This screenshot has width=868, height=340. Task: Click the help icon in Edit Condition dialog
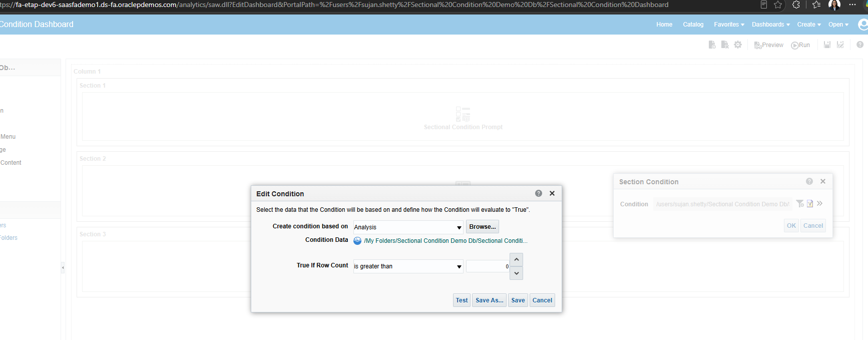coord(539,193)
